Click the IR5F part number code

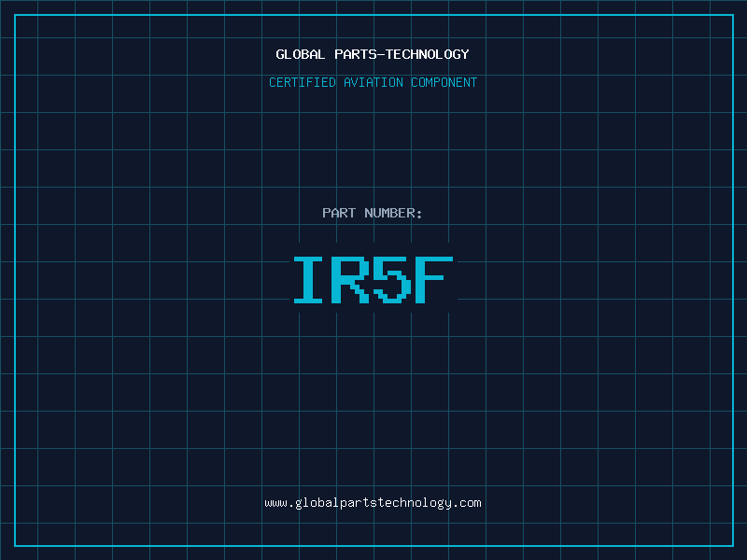click(373, 280)
